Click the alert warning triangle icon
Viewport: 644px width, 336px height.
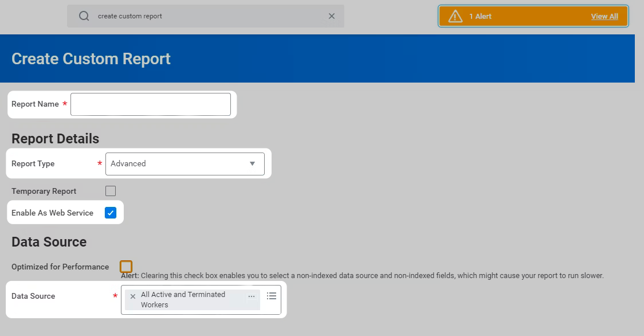[x=455, y=16]
